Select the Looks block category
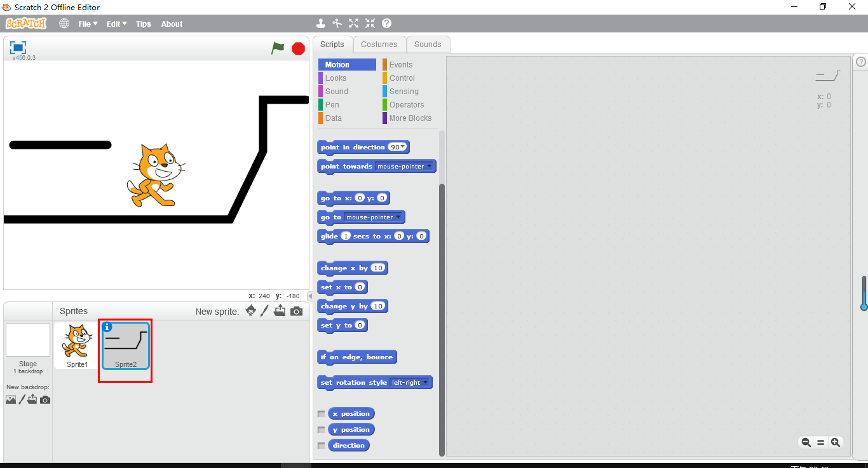Screen dimensions: 868x468 point(347,78)
